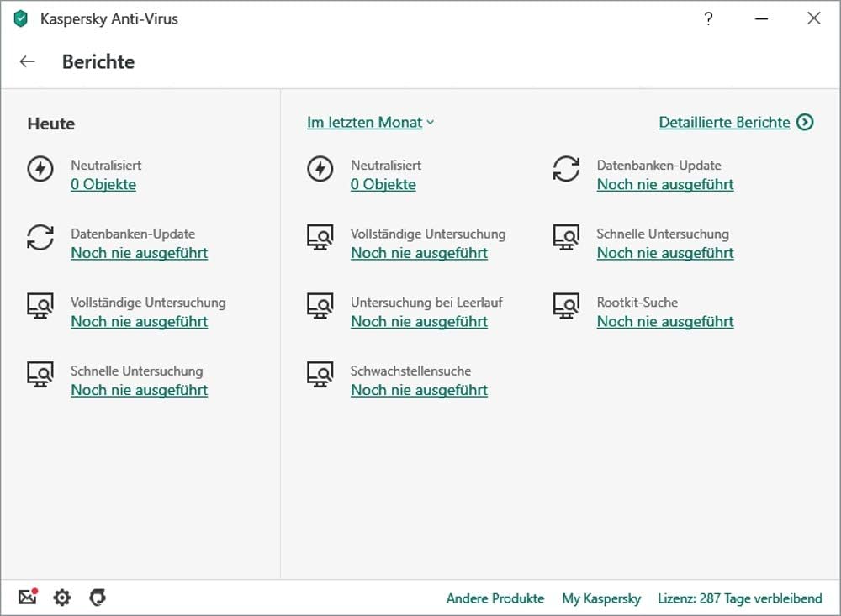This screenshot has width=841, height=616.
Task: Open 0 Objekte link under Heute
Action: coord(103,185)
